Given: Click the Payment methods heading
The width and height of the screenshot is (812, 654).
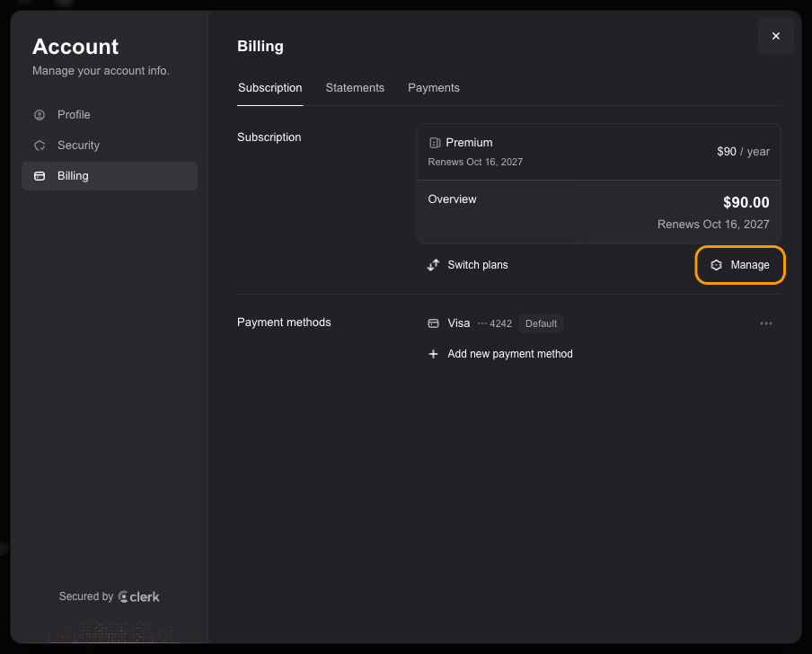Looking at the screenshot, I should point(284,323).
